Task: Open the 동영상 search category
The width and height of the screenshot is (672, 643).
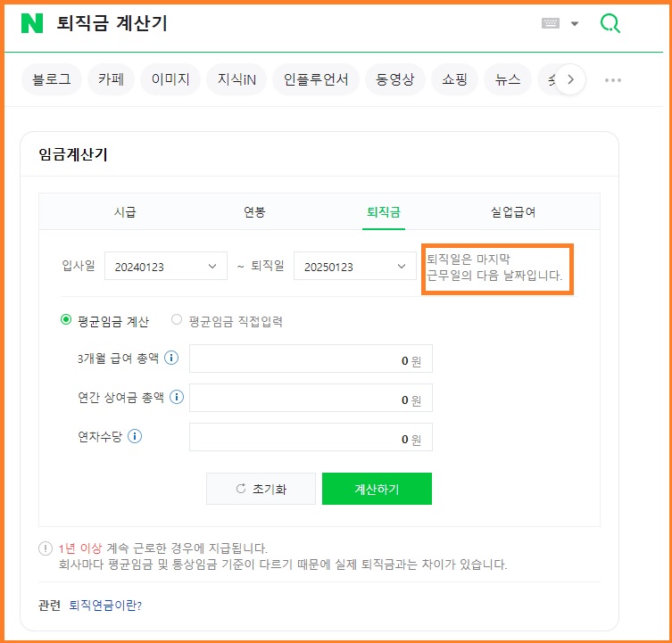Action: [x=395, y=79]
